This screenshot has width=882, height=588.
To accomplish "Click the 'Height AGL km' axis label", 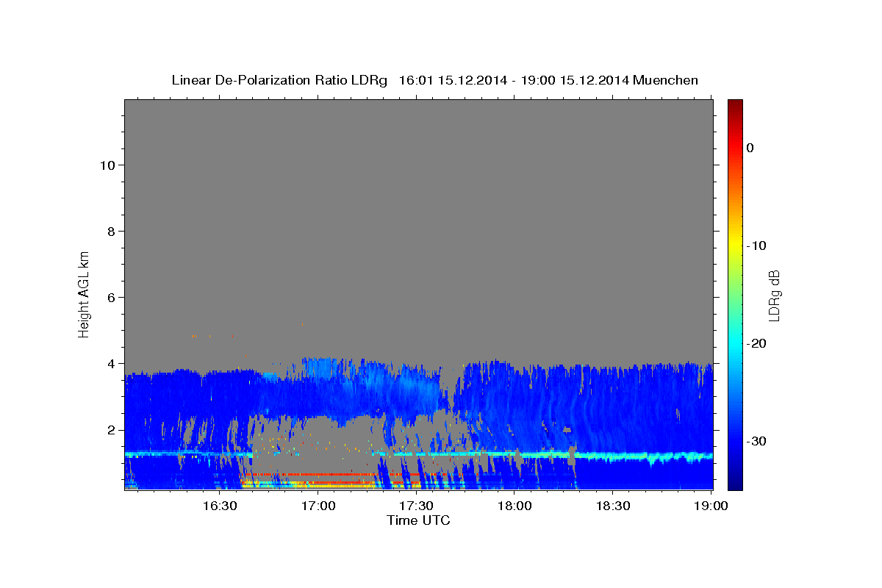I will (x=84, y=293).
